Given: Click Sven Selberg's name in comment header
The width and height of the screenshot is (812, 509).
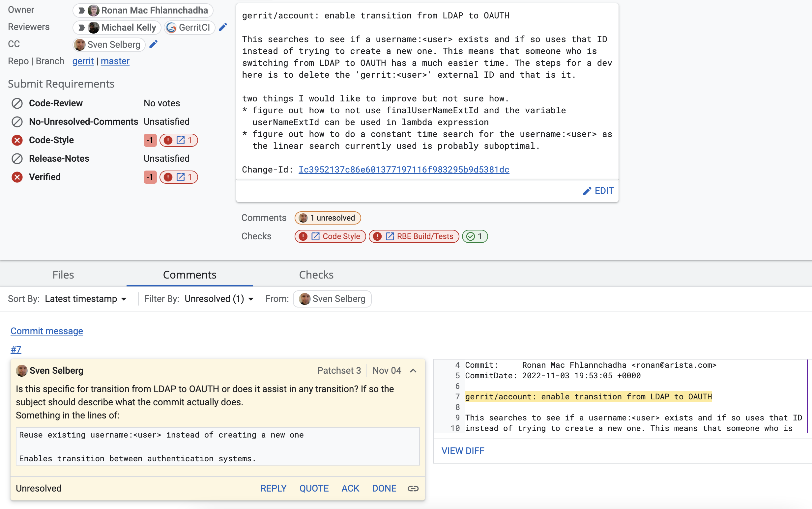Looking at the screenshot, I should [56, 371].
